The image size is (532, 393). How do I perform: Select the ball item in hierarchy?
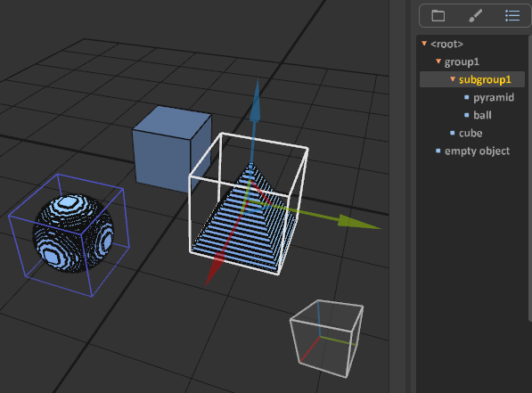[482, 115]
